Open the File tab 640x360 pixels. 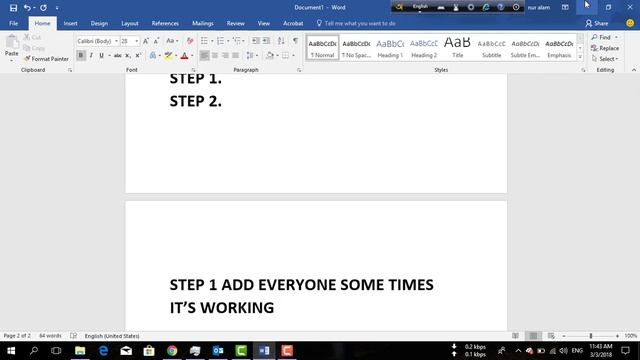[13, 24]
